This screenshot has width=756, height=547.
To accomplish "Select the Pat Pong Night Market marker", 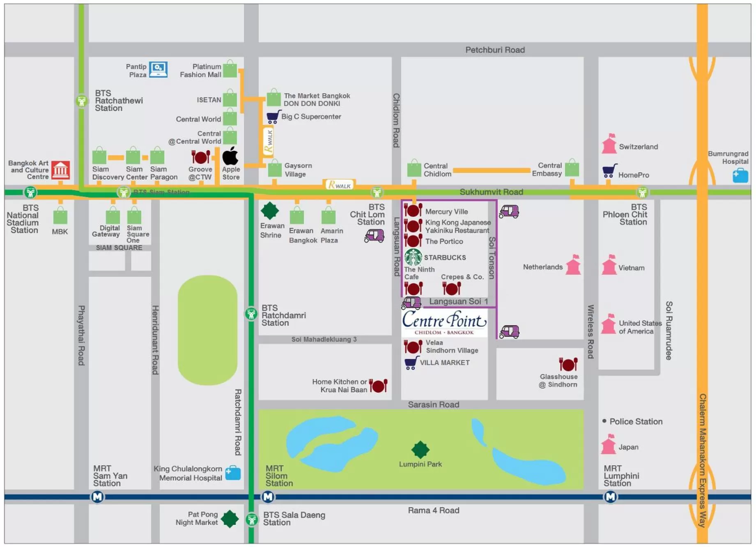I will [230, 519].
